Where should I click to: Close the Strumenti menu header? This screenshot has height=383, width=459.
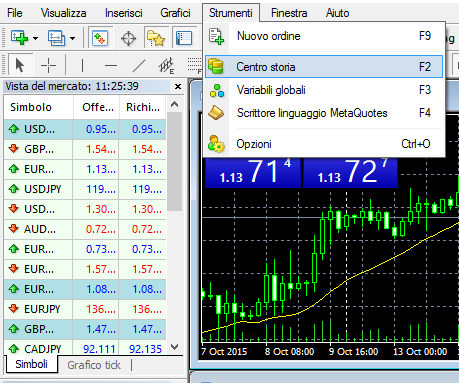pyautogui.click(x=231, y=13)
